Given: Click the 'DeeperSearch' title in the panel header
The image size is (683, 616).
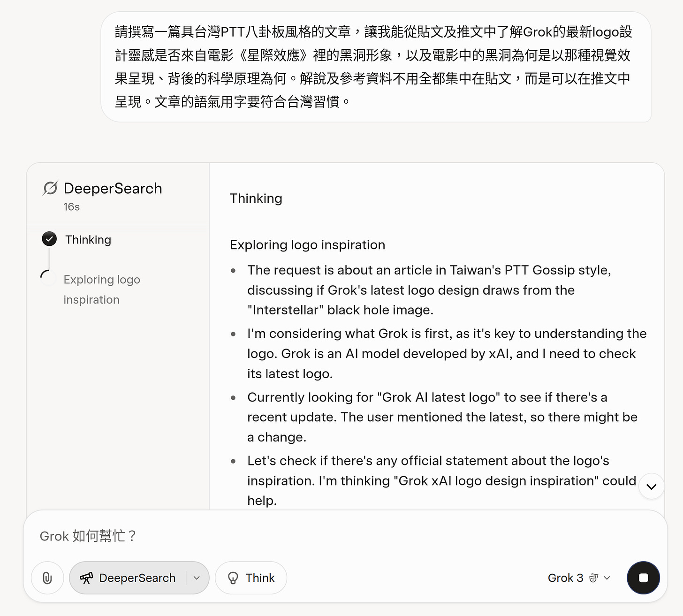Looking at the screenshot, I should pos(113,188).
